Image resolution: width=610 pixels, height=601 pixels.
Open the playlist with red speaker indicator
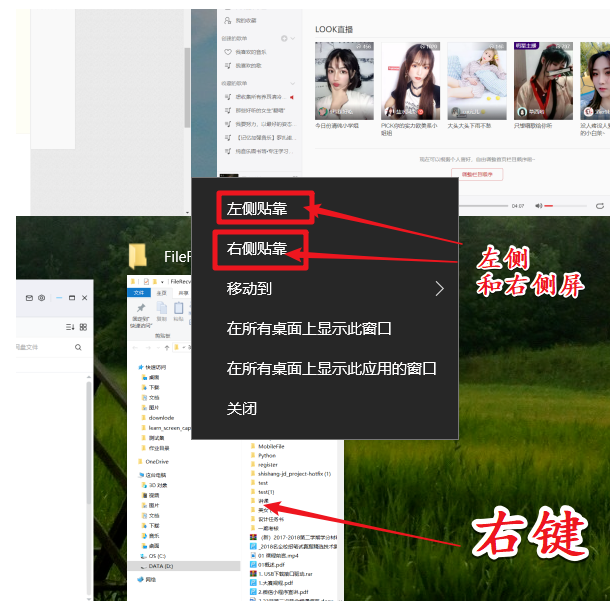(x=259, y=97)
